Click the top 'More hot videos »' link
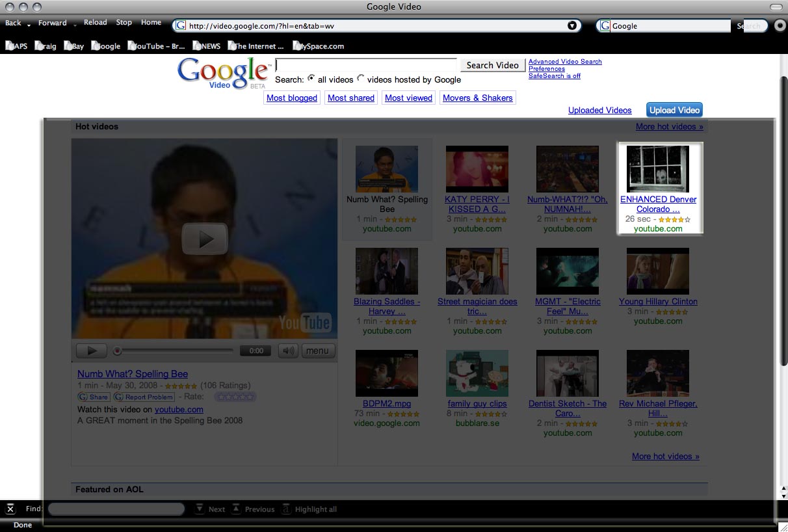The height and width of the screenshot is (532, 788). tap(670, 127)
